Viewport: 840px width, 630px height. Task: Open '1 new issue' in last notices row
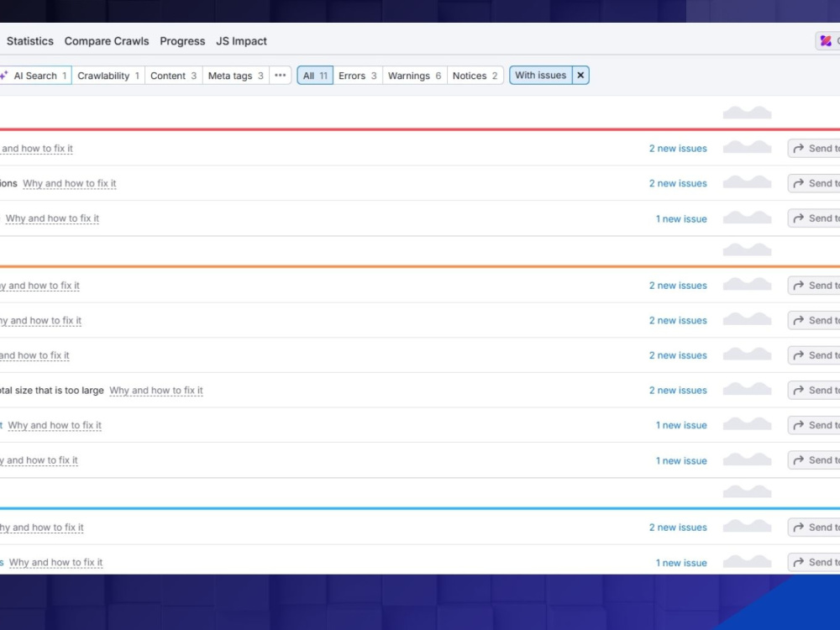pos(681,563)
